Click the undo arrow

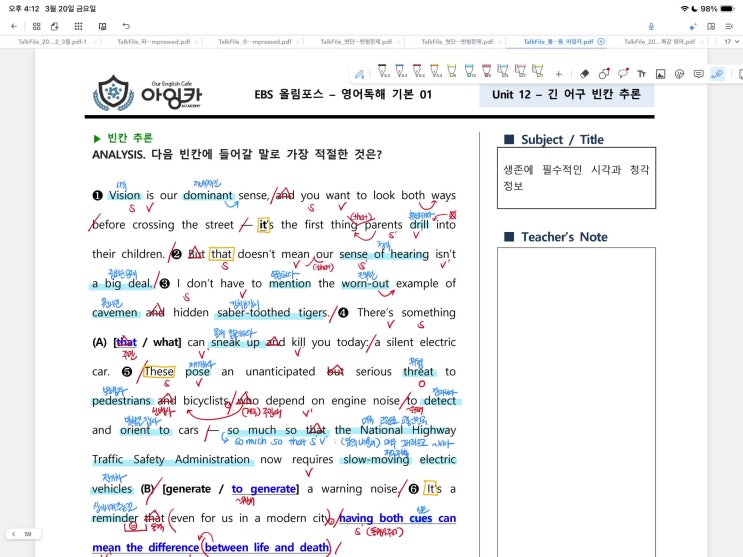click(x=126, y=26)
